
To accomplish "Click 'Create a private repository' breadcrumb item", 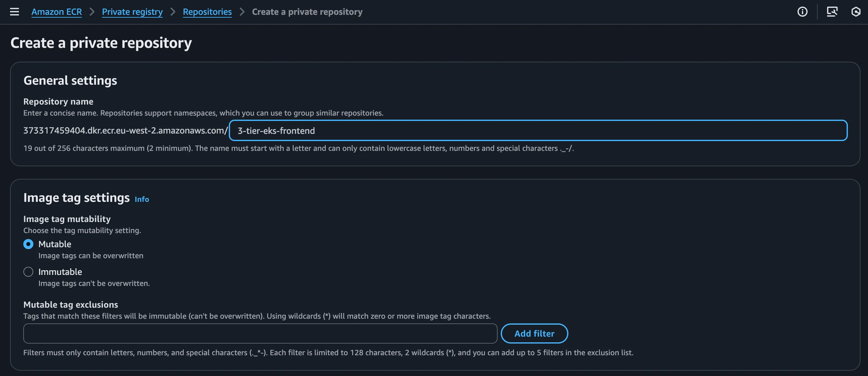I will point(307,12).
